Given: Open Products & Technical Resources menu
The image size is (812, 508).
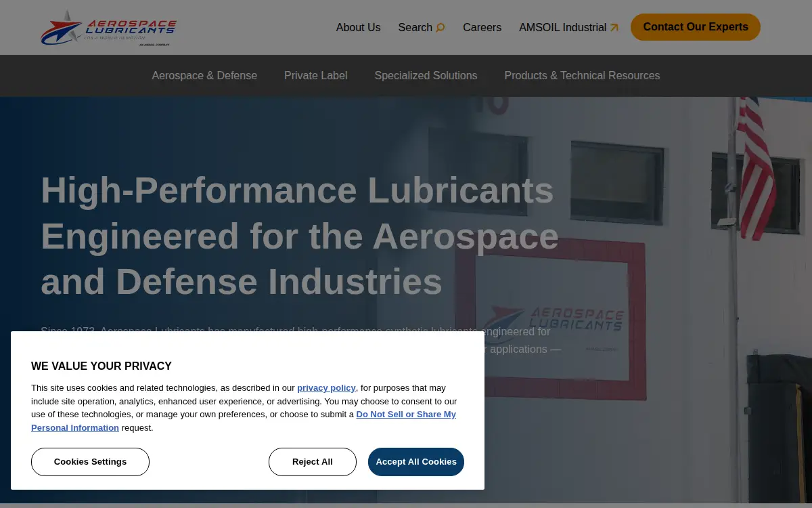Looking at the screenshot, I should click(x=582, y=76).
